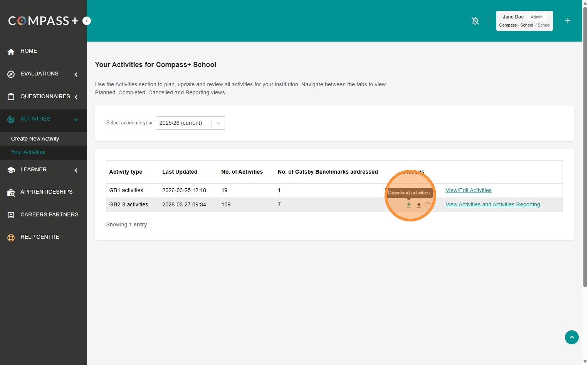
Task: Open the Evaluations menu item
Action: click(39, 74)
